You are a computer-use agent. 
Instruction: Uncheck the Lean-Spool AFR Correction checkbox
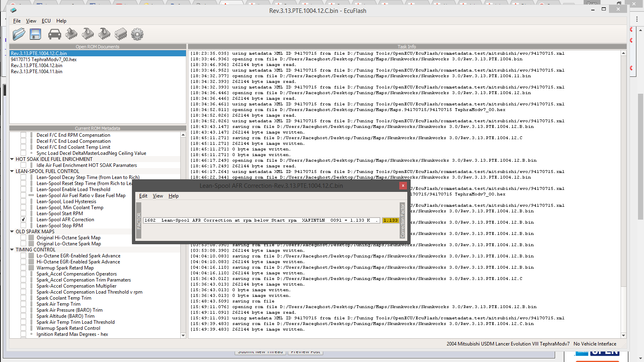pyautogui.click(x=23, y=220)
